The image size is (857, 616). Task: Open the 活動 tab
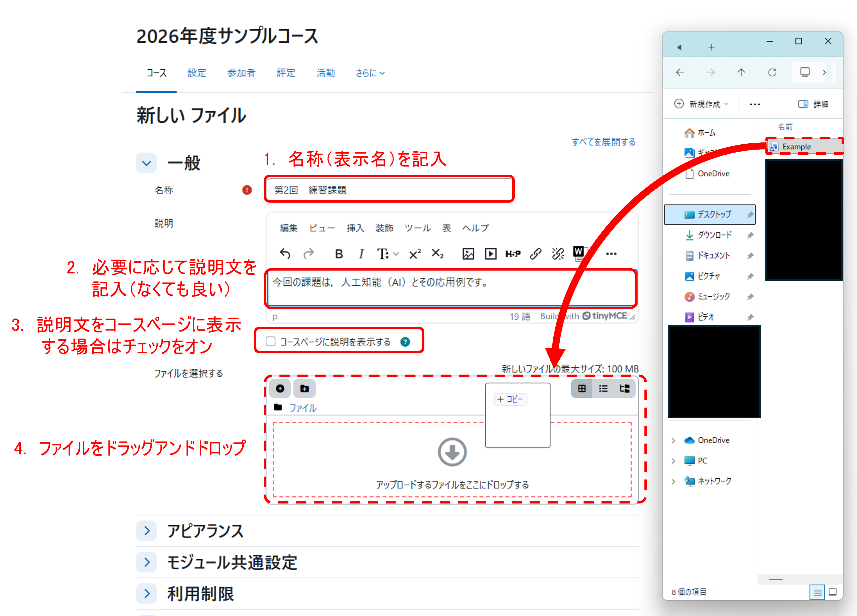(326, 73)
